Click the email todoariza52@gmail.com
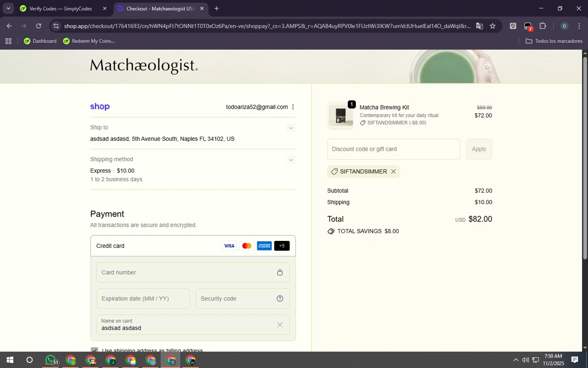Image resolution: width=588 pixels, height=368 pixels. coord(257,107)
